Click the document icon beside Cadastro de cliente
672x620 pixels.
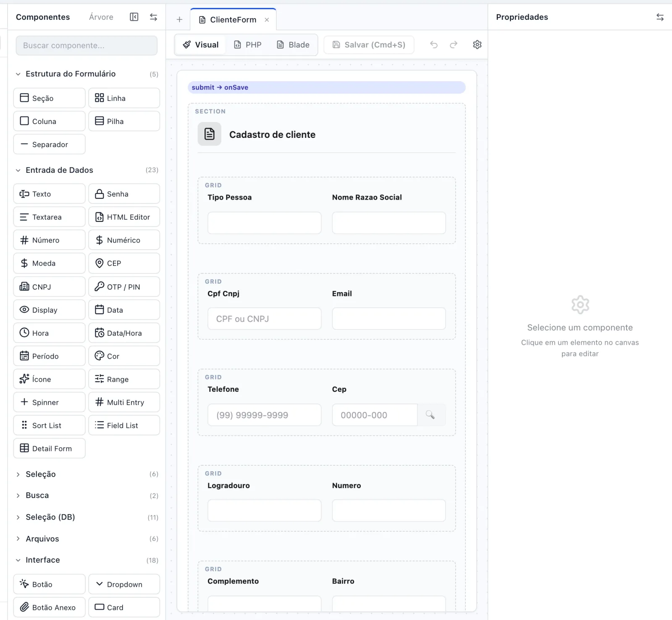(x=210, y=134)
